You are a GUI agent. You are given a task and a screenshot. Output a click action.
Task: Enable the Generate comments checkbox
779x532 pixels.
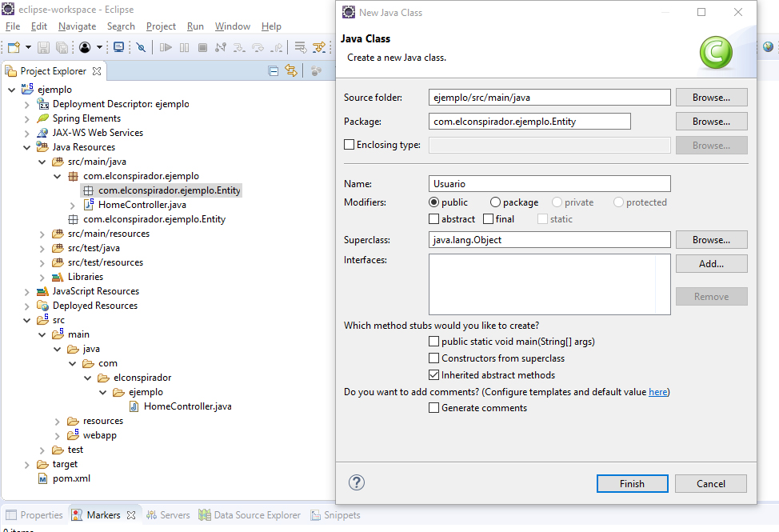[x=433, y=408]
